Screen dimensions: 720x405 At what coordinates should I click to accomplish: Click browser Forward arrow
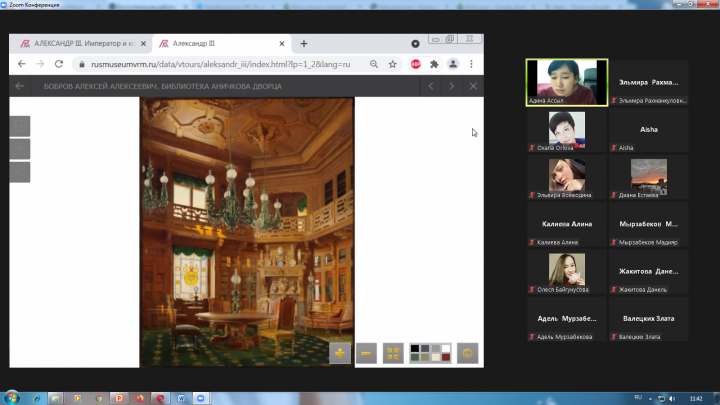[40, 64]
